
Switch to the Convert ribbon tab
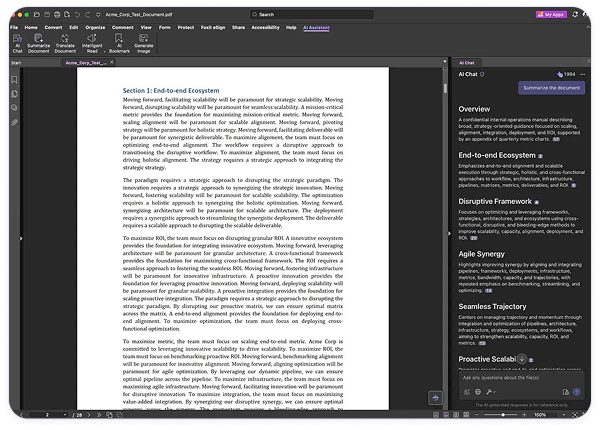click(x=53, y=28)
